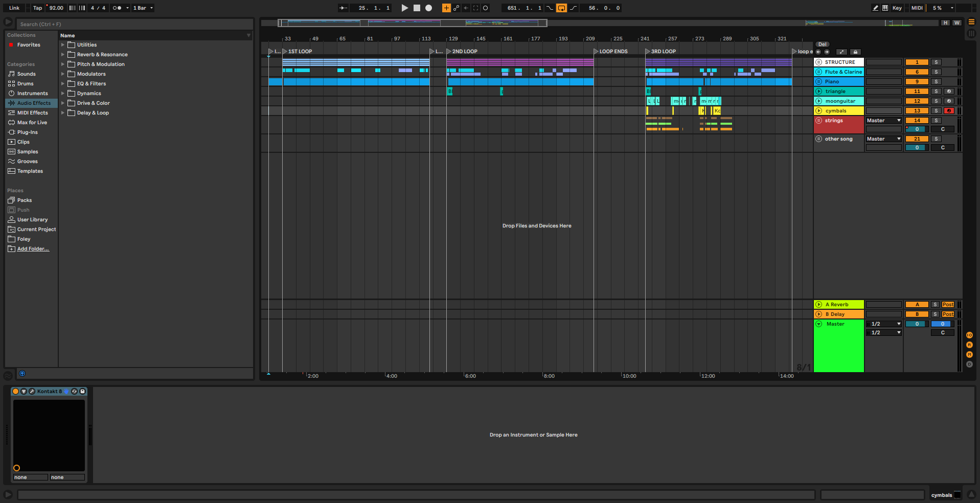This screenshot has width=980, height=503.
Task: Jump to the 3RD LOOP locator
Action: [648, 52]
